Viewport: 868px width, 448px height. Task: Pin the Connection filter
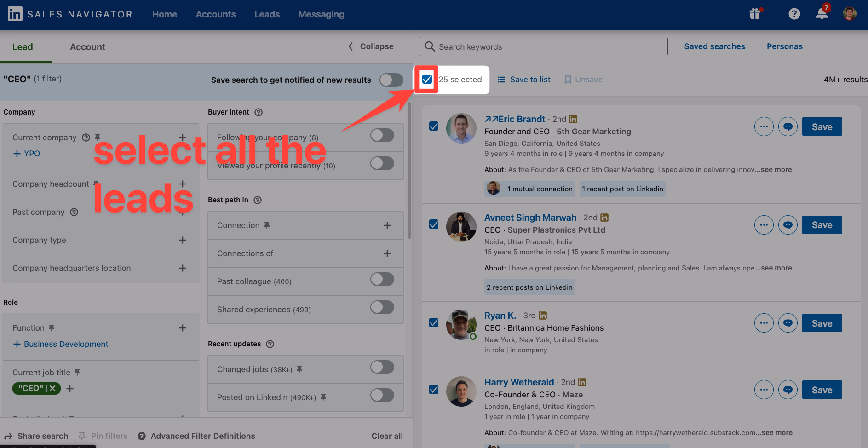click(267, 225)
